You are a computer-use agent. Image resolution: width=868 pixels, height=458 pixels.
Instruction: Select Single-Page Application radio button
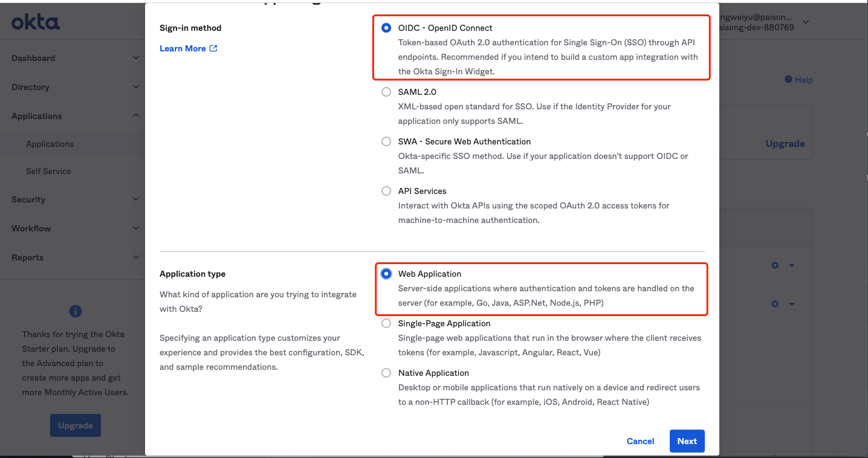point(386,323)
